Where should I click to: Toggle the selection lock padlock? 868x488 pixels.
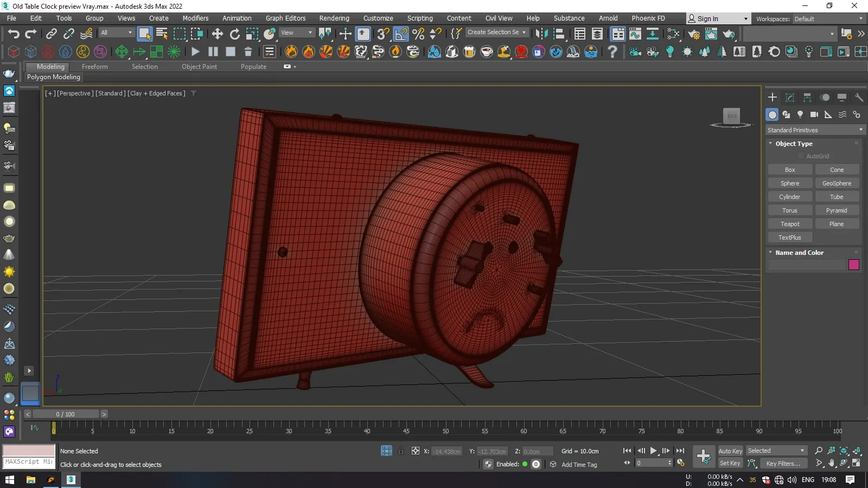point(401,451)
